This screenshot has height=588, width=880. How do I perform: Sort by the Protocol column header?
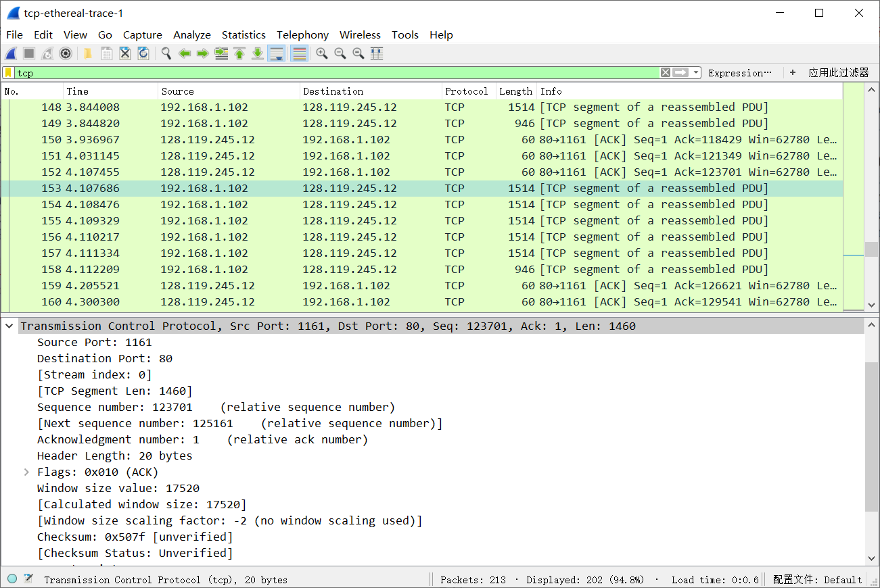[469, 91]
